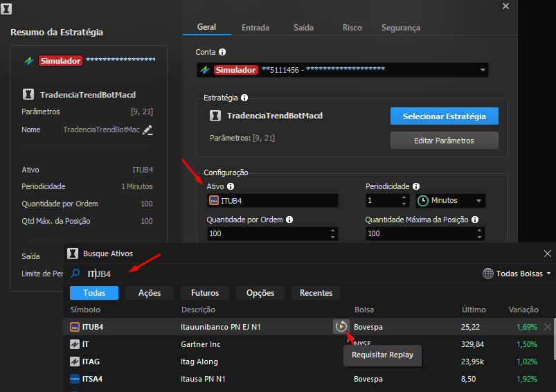The width and height of the screenshot is (556, 392).
Task: Click the Conta info icon
Action: (222, 52)
